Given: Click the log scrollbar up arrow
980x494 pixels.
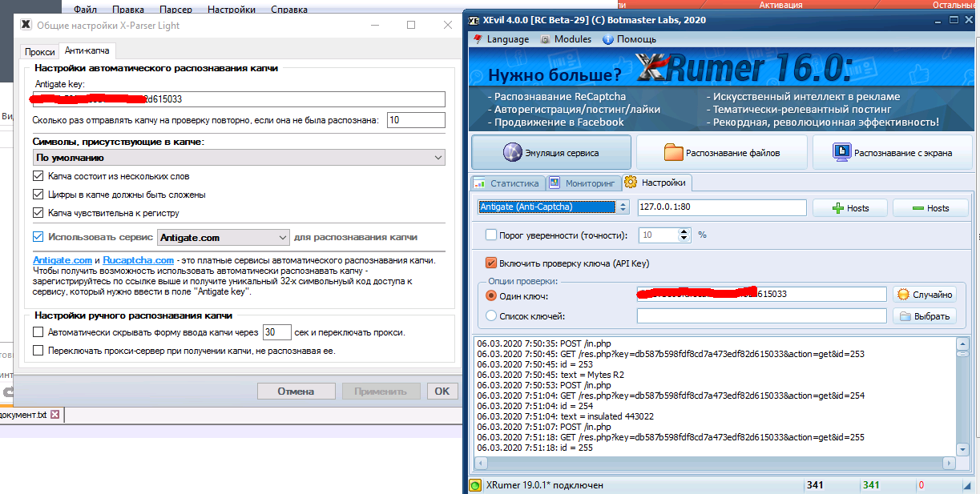Looking at the screenshot, I should [x=962, y=344].
